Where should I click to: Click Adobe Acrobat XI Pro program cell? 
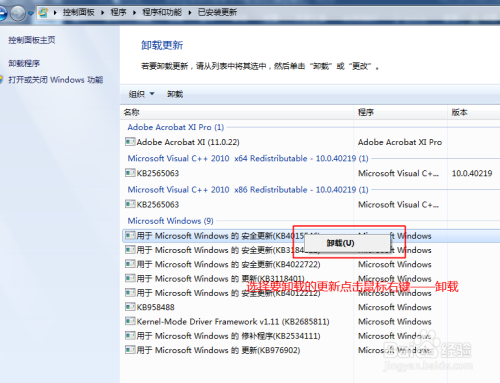point(400,142)
